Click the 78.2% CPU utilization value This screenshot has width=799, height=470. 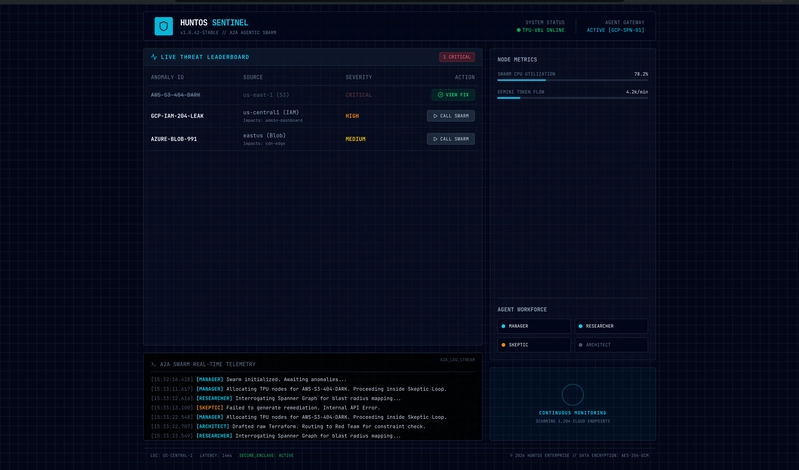coord(641,74)
